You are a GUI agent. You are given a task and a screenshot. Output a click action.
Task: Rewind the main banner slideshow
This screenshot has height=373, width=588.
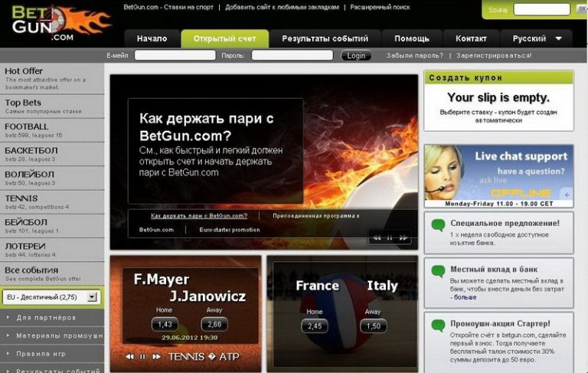377,237
